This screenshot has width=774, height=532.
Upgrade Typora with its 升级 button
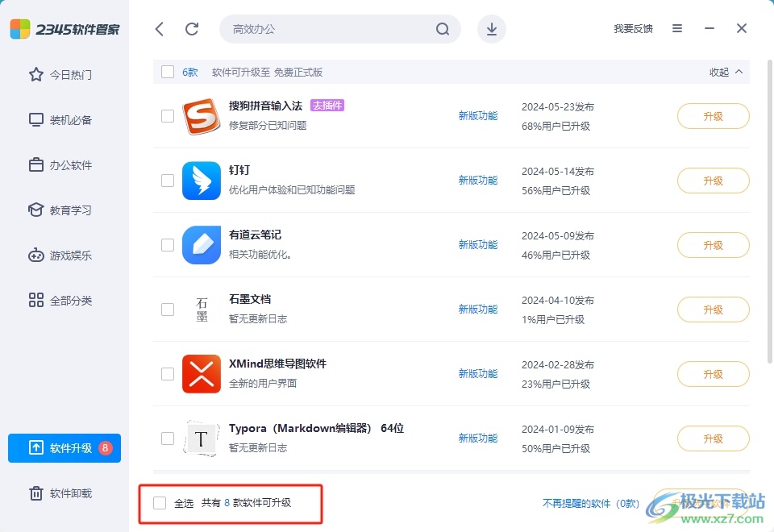pyautogui.click(x=713, y=438)
